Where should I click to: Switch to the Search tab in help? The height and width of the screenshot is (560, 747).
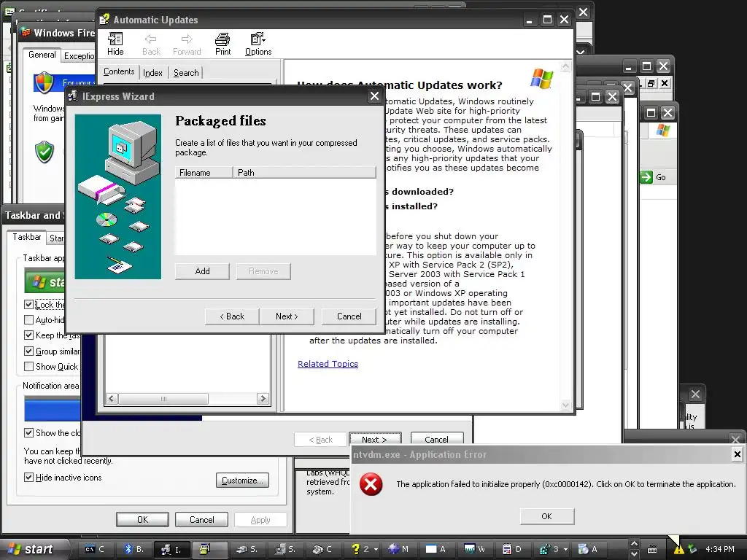tap(186, 73)
